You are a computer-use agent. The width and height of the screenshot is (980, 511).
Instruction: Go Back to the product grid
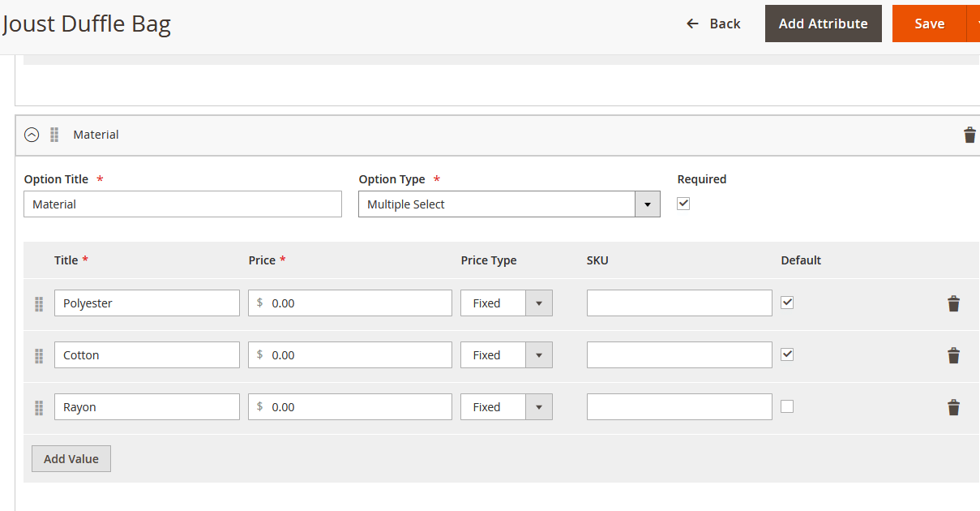(724, 24)
